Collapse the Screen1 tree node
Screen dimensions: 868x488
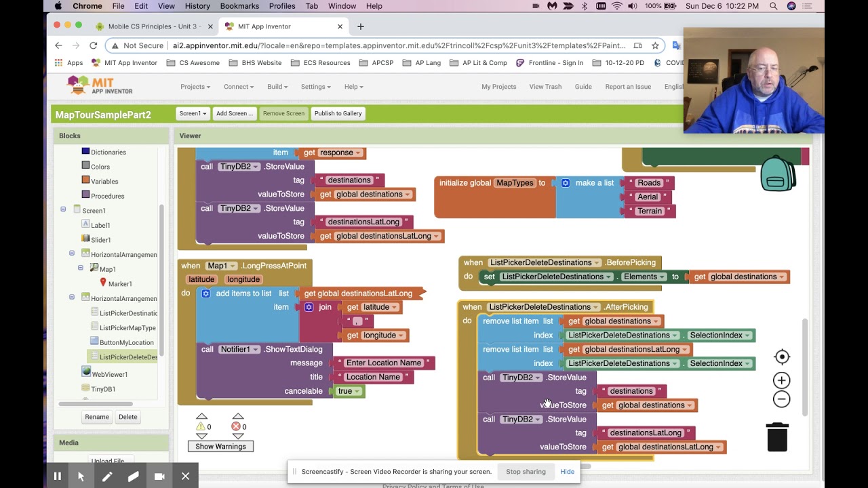[63, 209]
